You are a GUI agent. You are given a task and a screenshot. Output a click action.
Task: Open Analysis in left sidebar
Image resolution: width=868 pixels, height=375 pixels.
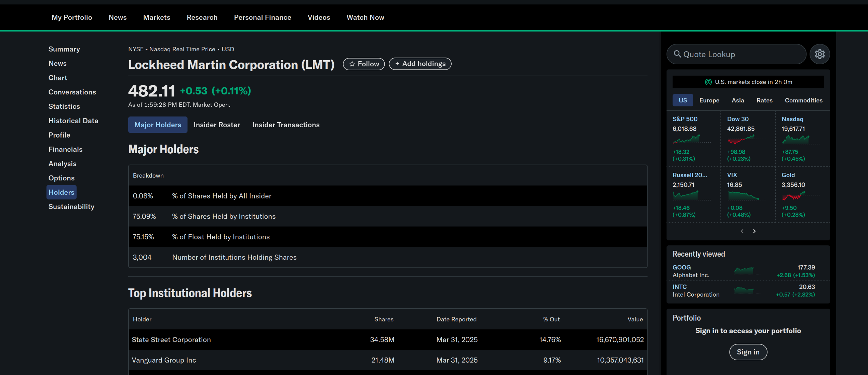coord(63,164)
